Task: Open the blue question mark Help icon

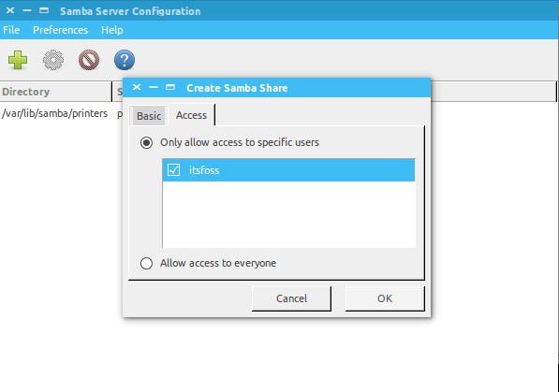Action: pyautogui.click(x=125, y=60)
